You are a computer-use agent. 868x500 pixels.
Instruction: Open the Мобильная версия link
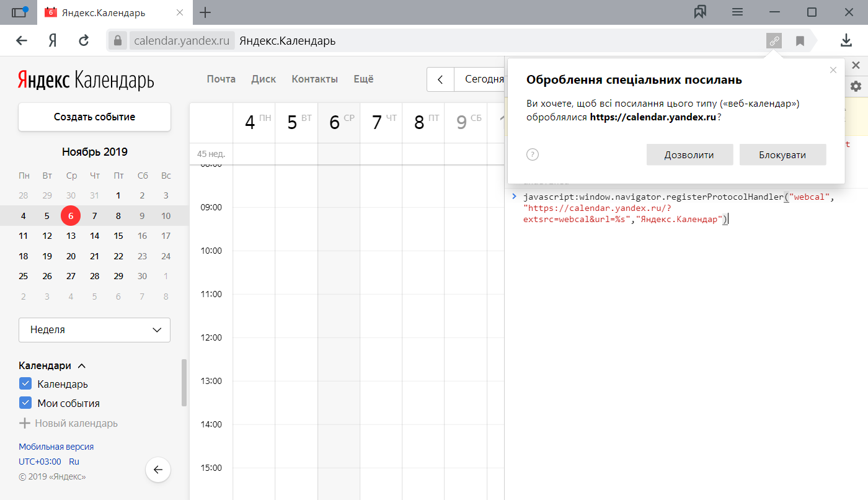(56, 447)
